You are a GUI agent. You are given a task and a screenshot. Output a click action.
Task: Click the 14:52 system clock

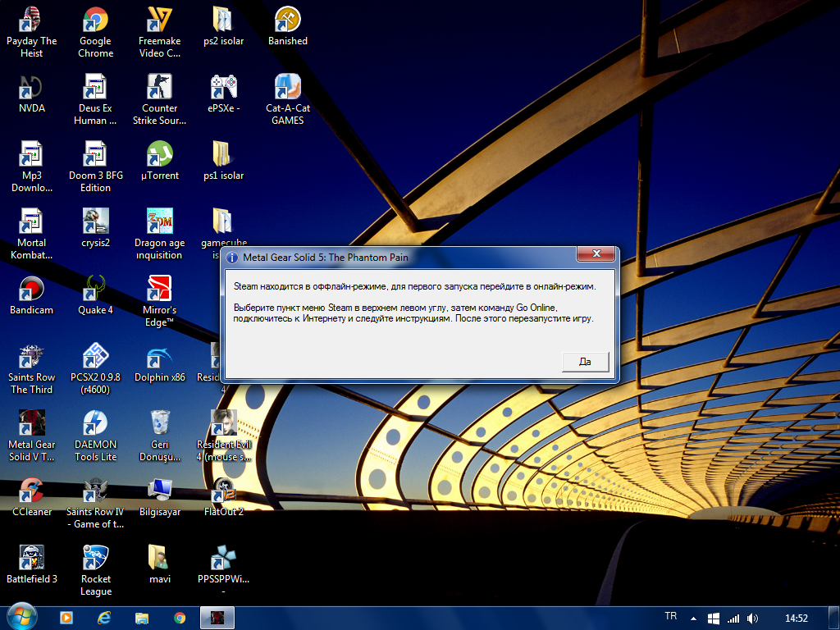tap(796, 619)
